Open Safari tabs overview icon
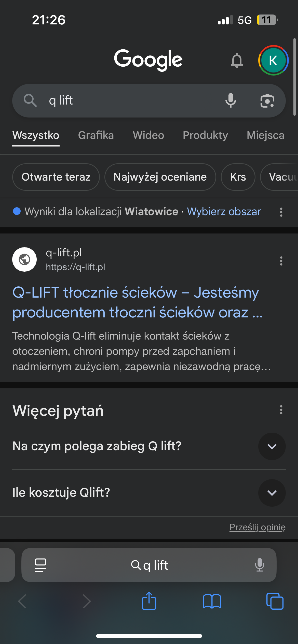 point(275,601)
